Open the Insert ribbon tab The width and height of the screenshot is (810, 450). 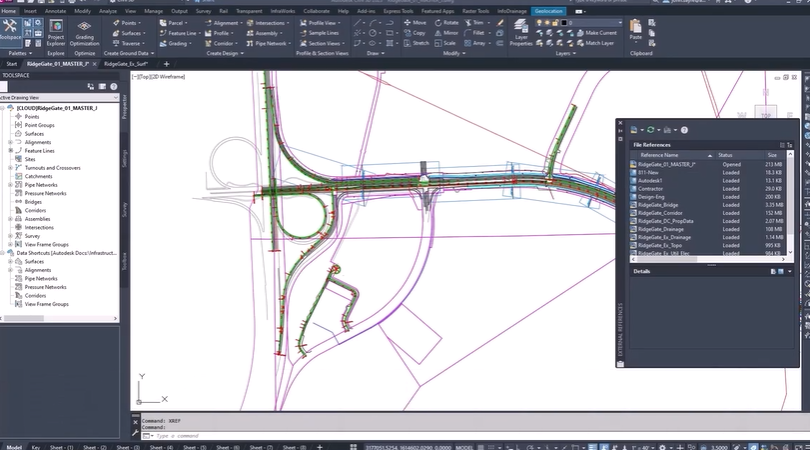tap(30, 11)
